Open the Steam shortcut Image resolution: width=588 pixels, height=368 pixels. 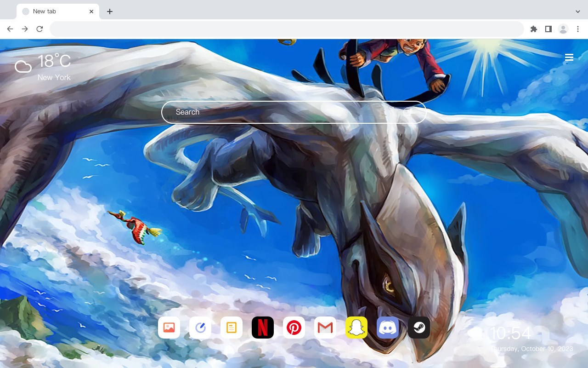tap(419, 328)
